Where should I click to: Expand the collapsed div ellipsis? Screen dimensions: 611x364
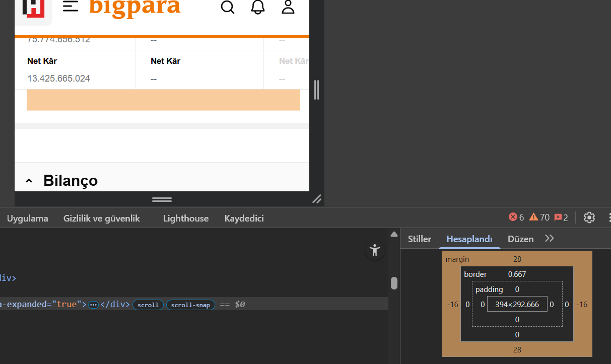coord(93,305)
